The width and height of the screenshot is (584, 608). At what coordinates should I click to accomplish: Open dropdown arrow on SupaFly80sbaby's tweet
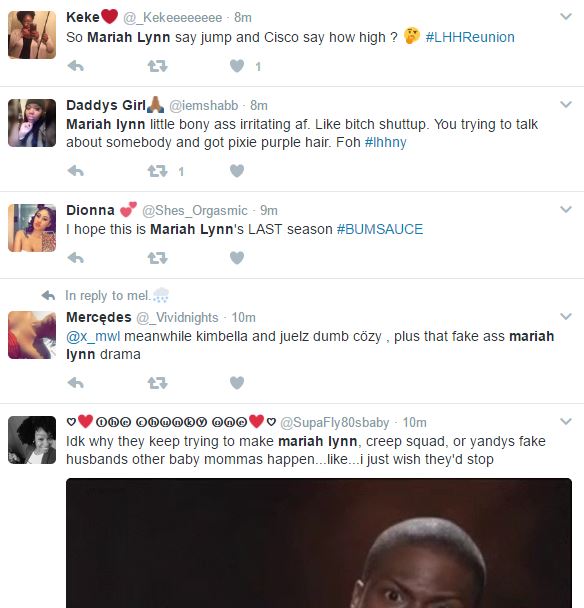pyautogui.click(x=566, y=421)
